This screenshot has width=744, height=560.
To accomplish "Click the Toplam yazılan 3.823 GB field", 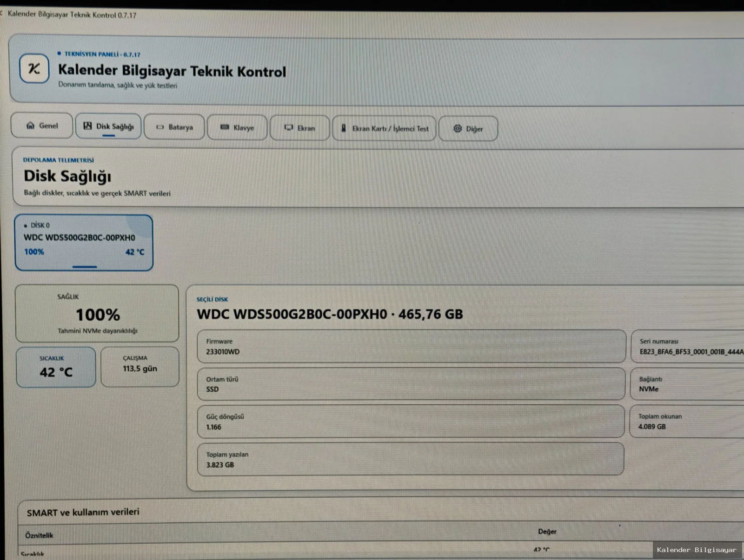I will pos(410,459).
